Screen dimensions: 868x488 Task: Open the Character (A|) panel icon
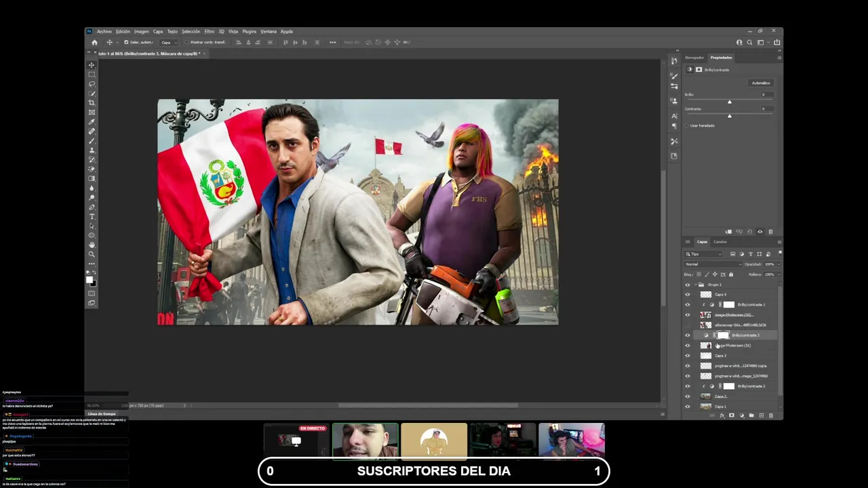point(673,116)
